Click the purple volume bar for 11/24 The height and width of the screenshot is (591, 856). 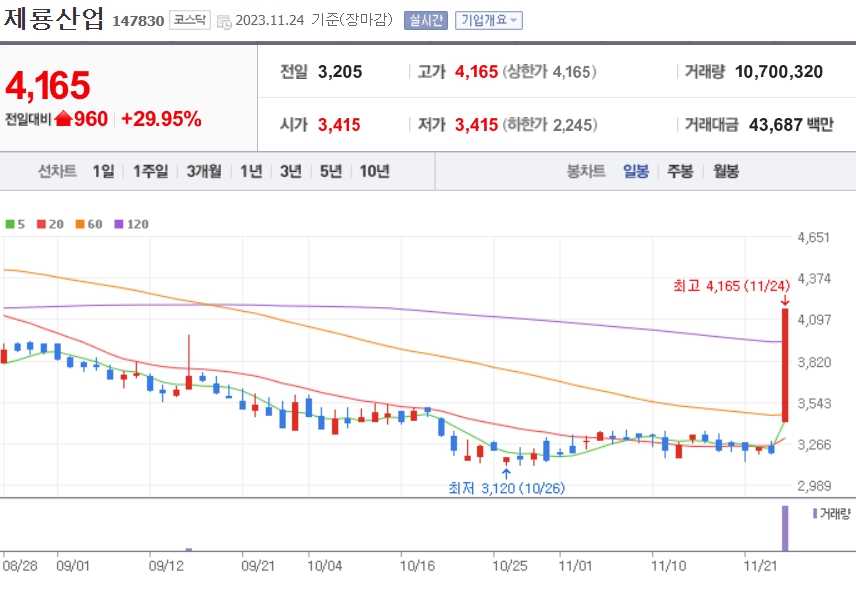click(x=785, y=528)
